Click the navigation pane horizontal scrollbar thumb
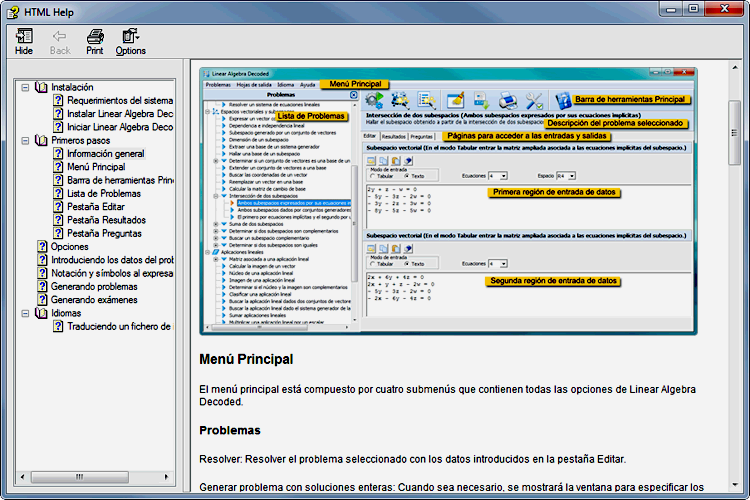The image size is (750, 500). click(80, 477)
